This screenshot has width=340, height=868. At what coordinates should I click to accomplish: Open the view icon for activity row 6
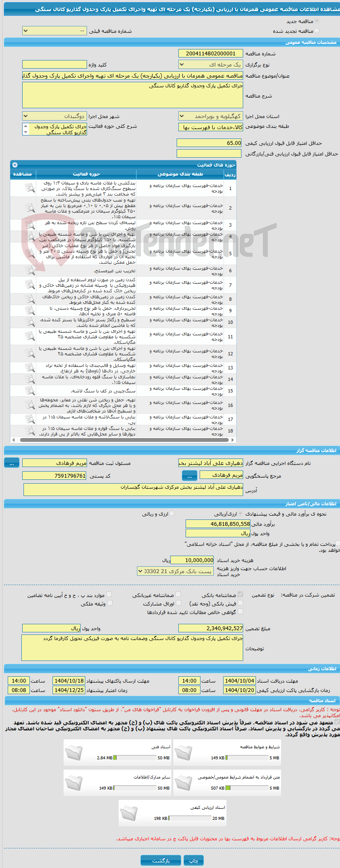pyautogui.click(x=29, y=270)
